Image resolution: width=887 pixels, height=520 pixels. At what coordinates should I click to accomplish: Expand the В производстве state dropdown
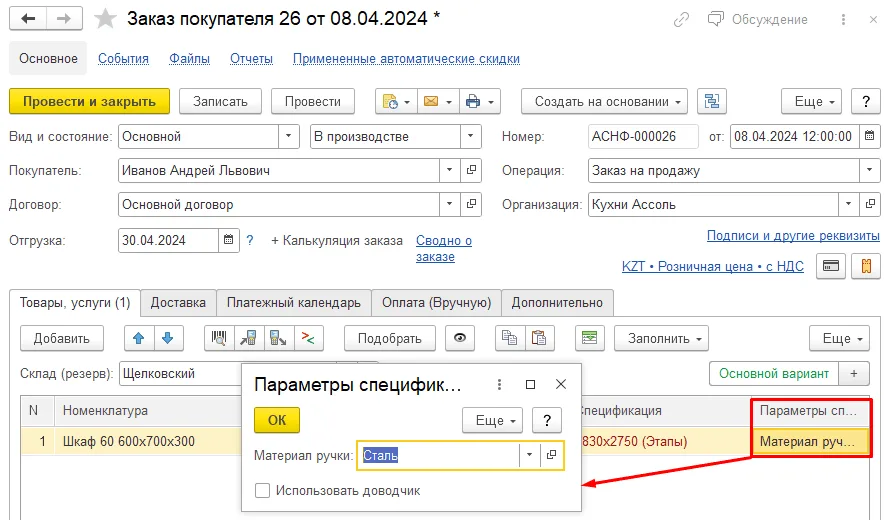470,136
